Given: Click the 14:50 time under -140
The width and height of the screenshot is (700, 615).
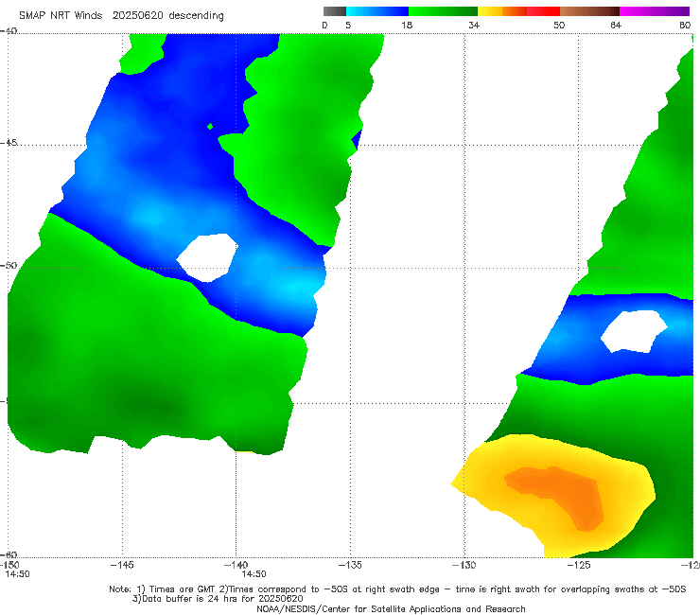Looking at the screenshot, I should pos(254,574).
